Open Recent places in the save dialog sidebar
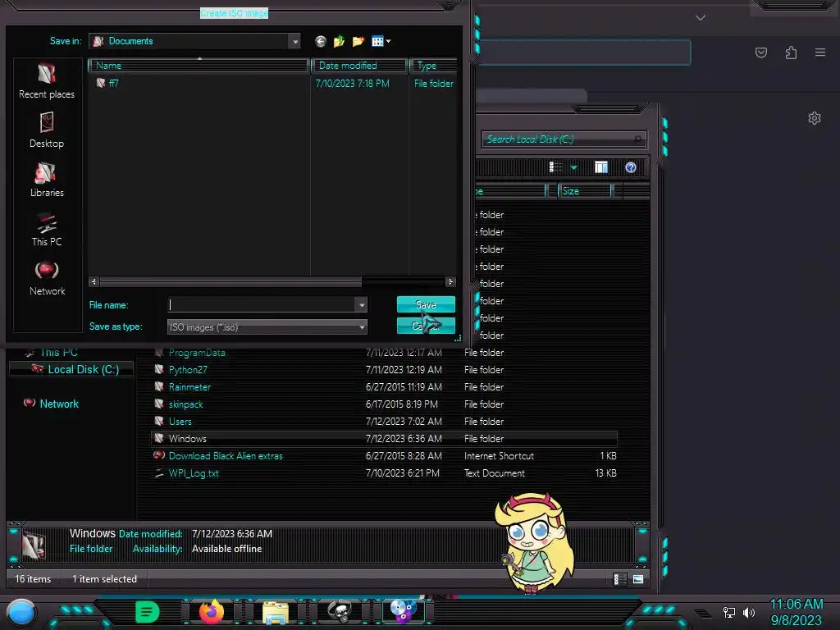Image resolution: width=840 pixels, height=630 pixels. click(47, 81)
